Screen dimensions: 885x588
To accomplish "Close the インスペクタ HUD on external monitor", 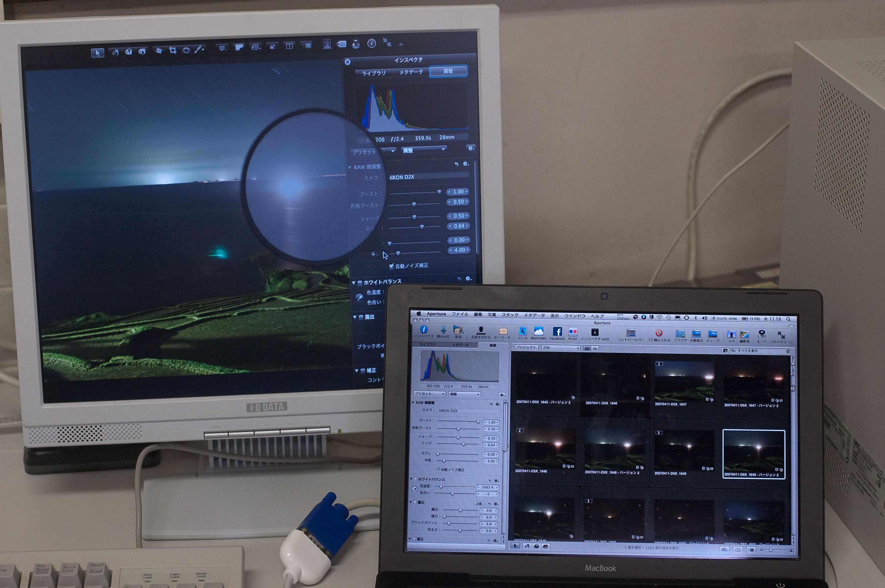I will 347,62.
